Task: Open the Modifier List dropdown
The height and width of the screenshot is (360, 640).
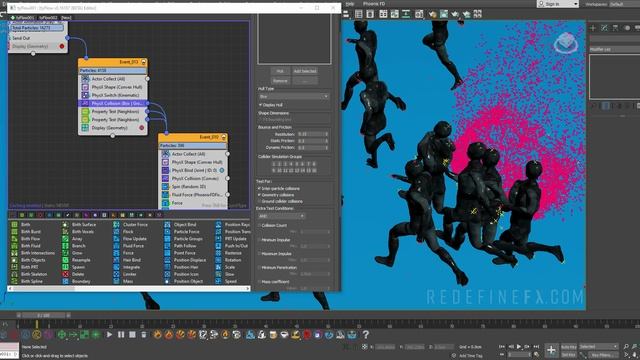Action: 614,49
